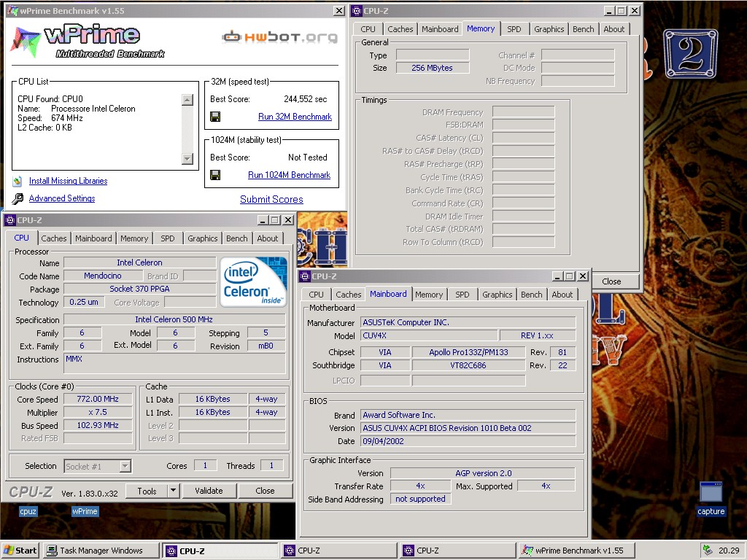This screenshot has height=560, width=747.
Task: Open SPD tab in Mainboard CPU-Z window
Action: click(462, 295)
